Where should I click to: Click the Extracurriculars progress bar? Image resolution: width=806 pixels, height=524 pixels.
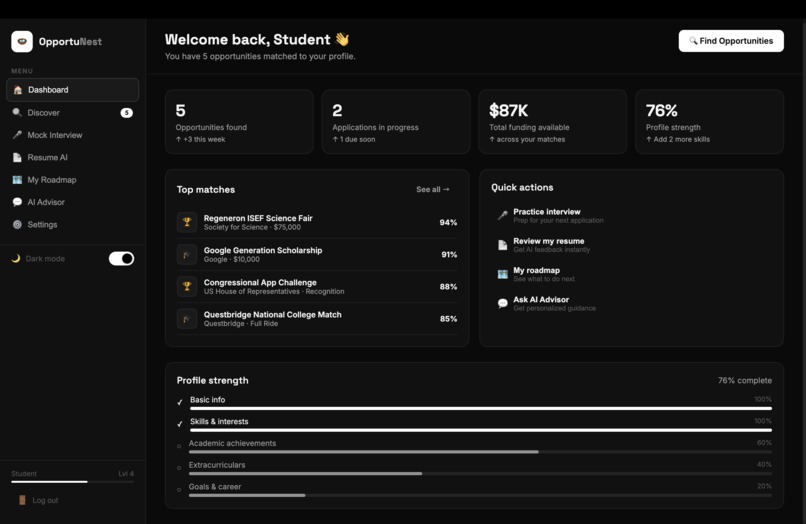[480, 474]
